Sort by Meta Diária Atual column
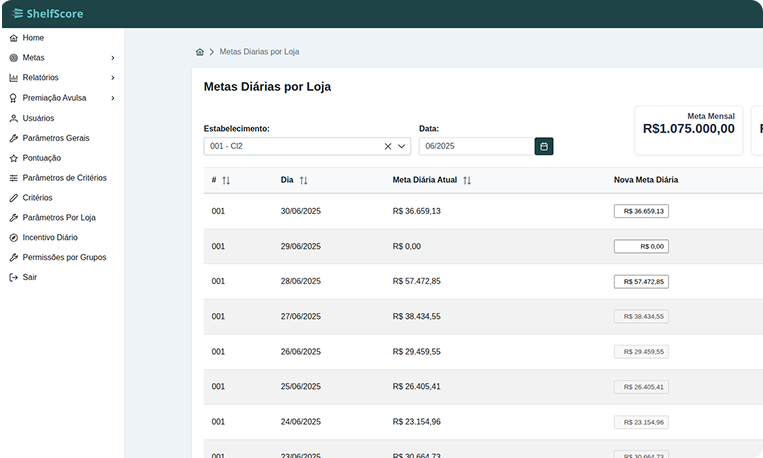Viewport: 763px width, 458px height. pyautogui.click(x=467, y=180)
